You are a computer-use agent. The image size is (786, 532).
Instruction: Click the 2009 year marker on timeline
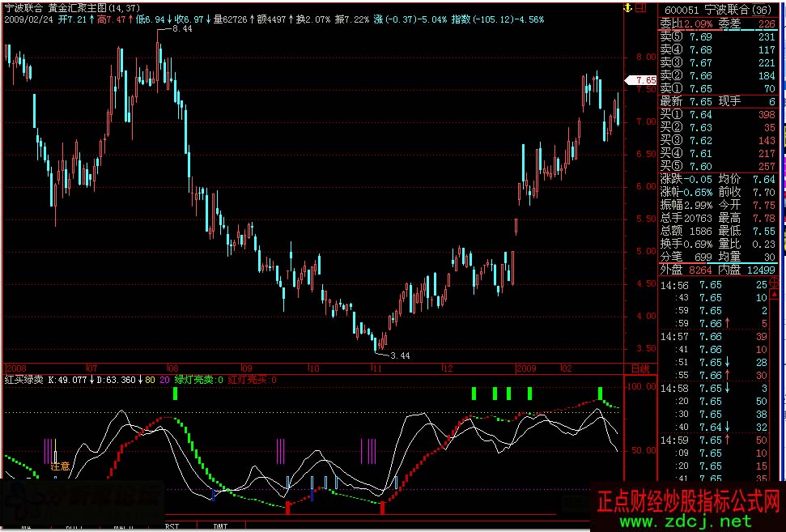click(527, 368)
